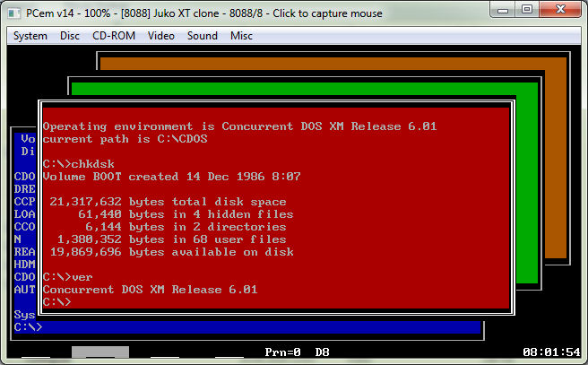This screenshot has width=588, height=365.
Task: Maximize the PCem window
Action: pyautogui.click(x=527, y=10)
